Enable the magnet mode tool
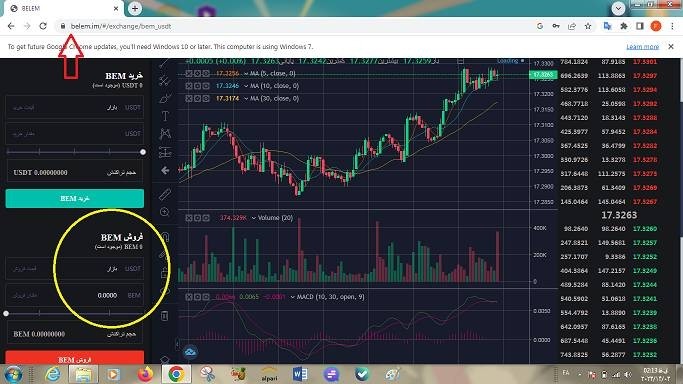Image resolution: width=683 pixels, height=384 pixels. [165, 237]
